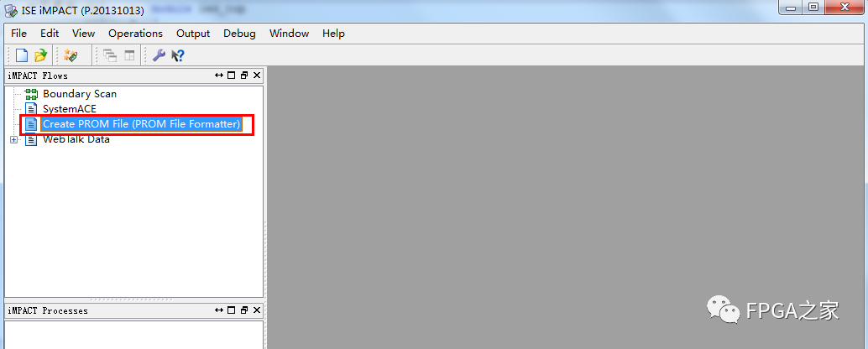868x349 pixels.
Task: Open the File menu
Action: point(18,34)
